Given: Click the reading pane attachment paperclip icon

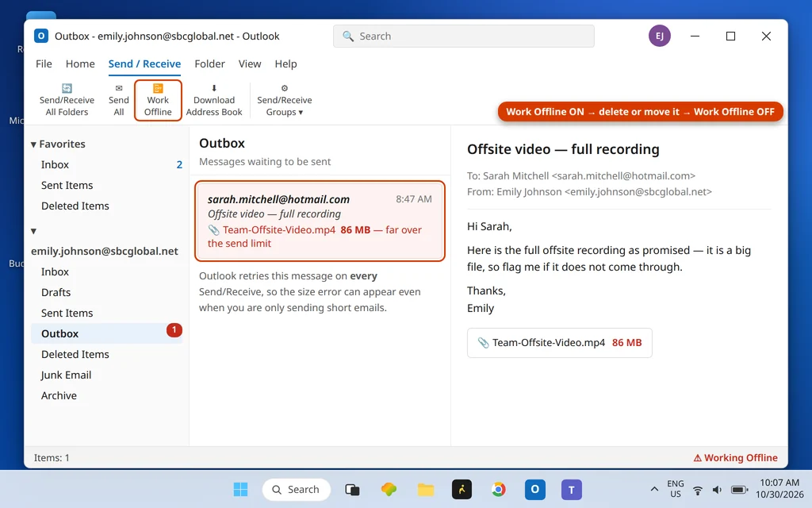Looking at the screenshot, I should pyautogui.click(x=483, y=343).
